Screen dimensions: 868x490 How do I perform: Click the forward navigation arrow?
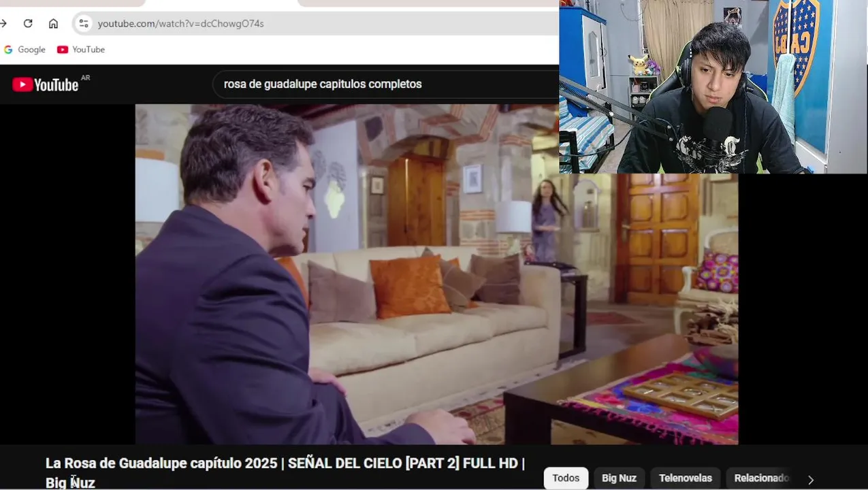coord(3,23)
